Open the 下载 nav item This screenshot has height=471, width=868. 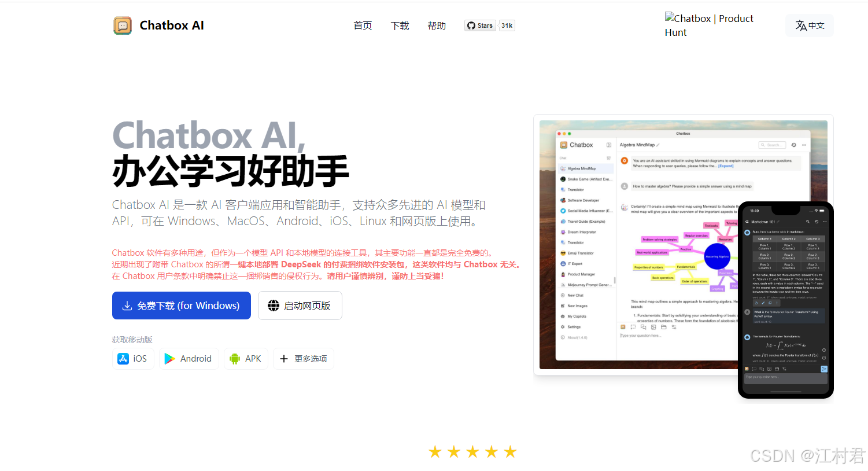tap(400, 25)
